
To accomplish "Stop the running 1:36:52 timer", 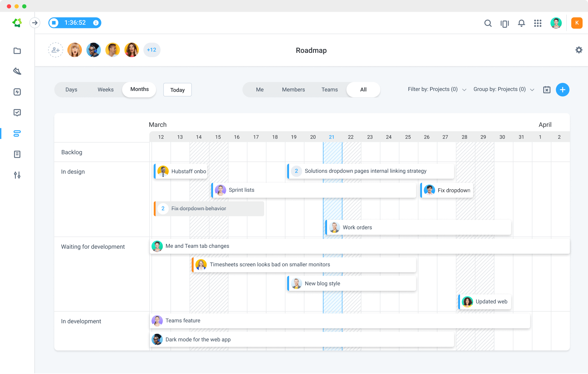I will [x=54, y=23].
